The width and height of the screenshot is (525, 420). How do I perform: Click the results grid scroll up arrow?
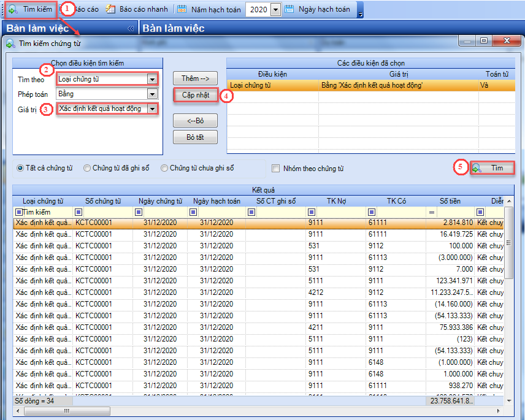tap(509, 201)
